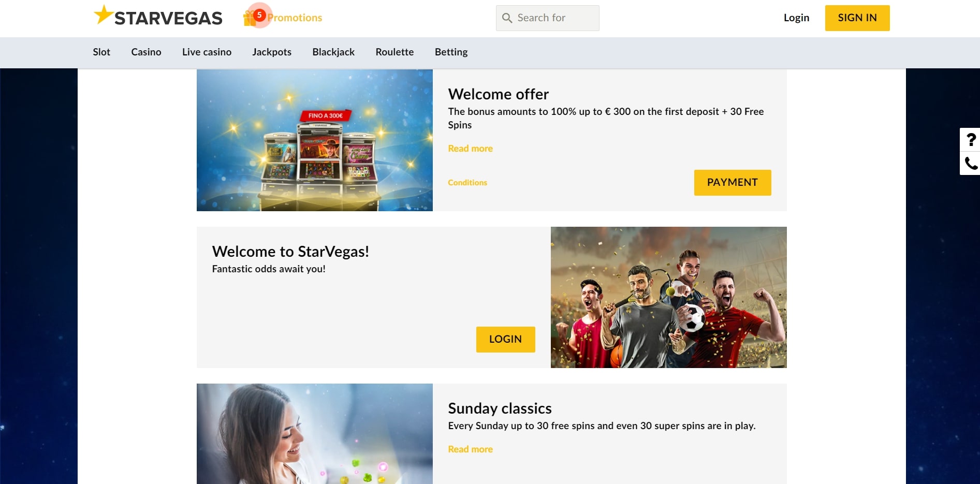Screen dimensions: 980x484
Task: Open the Roulette section
Action: point(394,52)
